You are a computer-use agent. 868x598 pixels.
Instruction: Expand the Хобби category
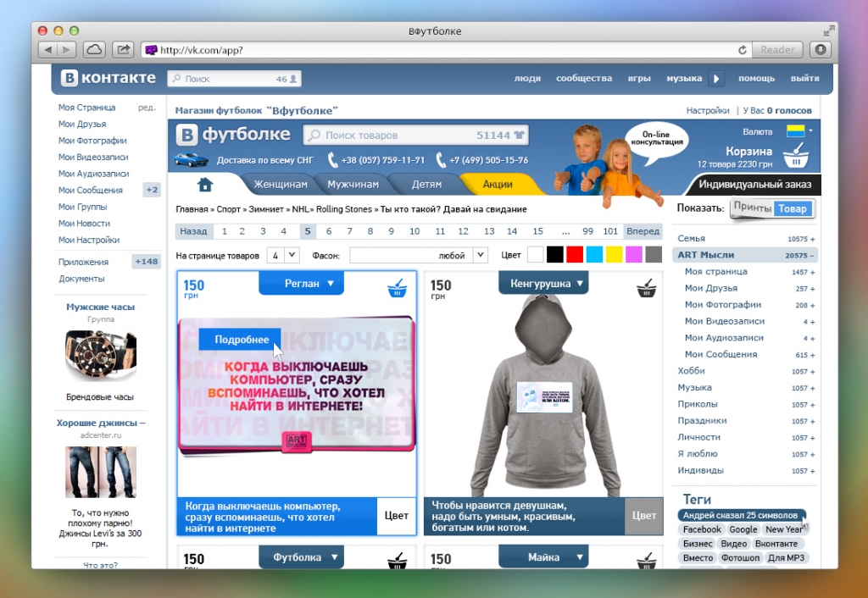point(813,372)
